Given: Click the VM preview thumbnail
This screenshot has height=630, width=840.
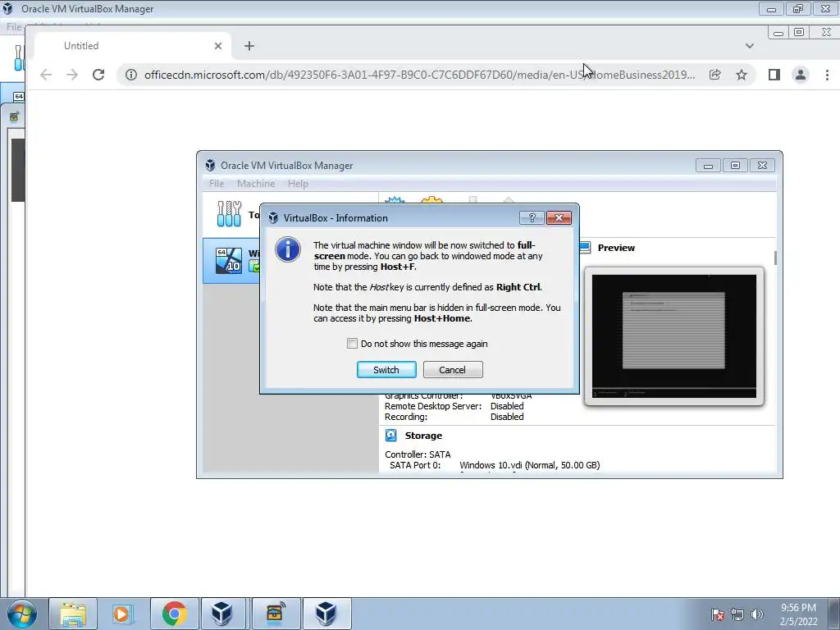Looking at the screenshot, I should click(674, 336).
